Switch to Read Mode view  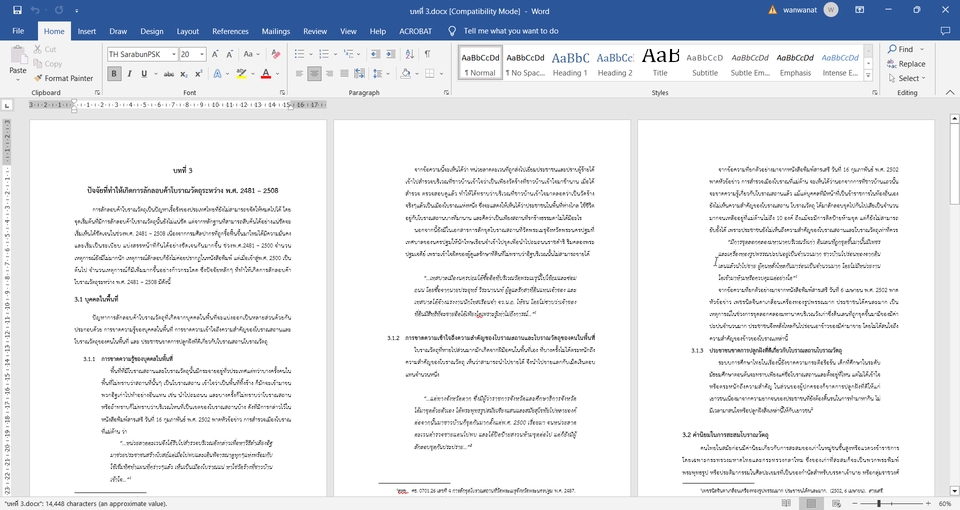[787, 503]
